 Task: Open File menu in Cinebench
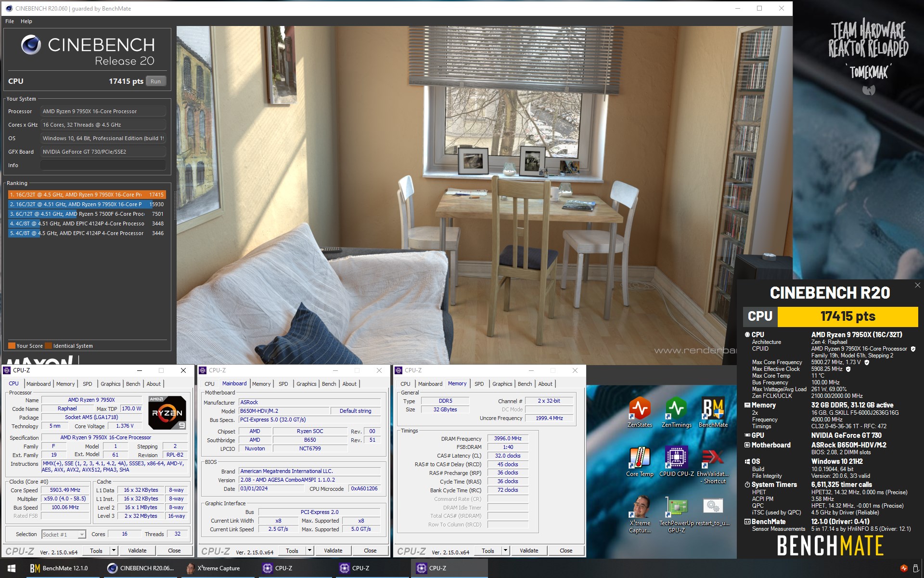pos(10,21)
